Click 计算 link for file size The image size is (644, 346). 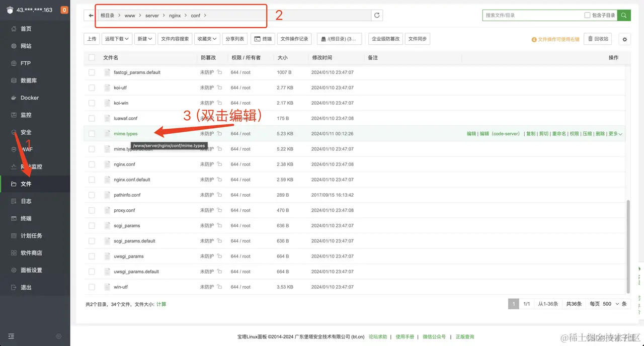[161, 304]
